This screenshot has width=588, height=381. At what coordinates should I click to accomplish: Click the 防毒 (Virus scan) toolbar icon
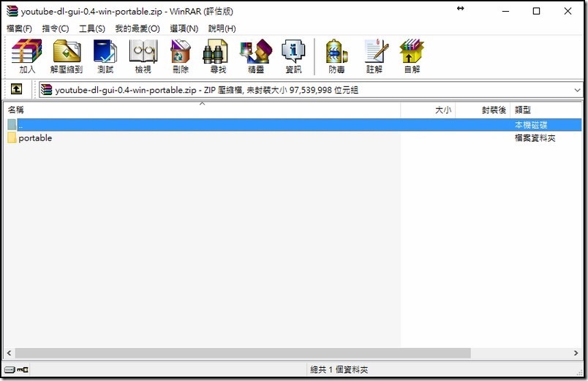336,51
